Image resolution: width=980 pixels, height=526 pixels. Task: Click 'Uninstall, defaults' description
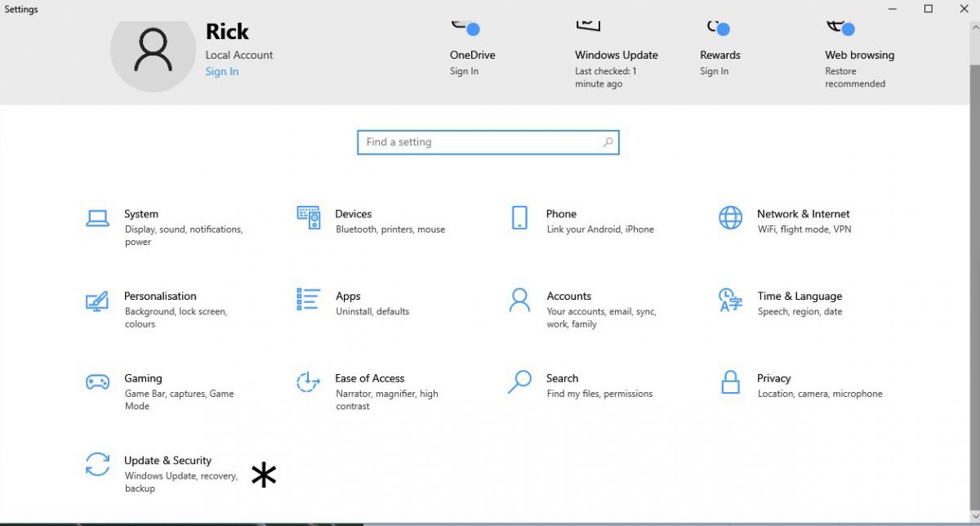372,312
